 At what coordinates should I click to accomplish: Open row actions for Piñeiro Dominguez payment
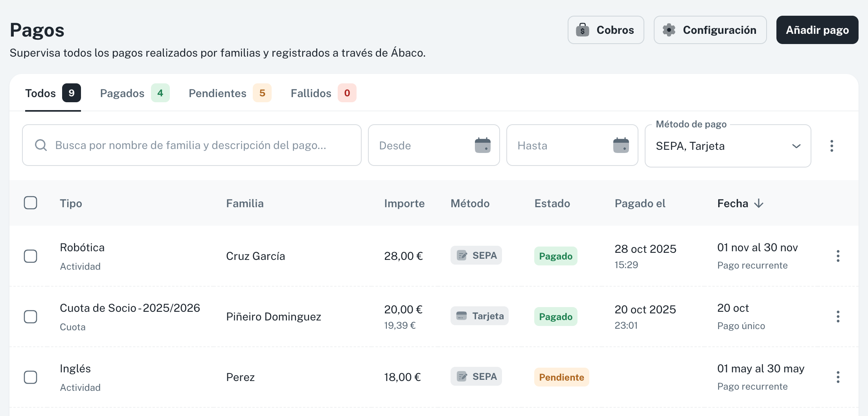click(x=838, y=317)
